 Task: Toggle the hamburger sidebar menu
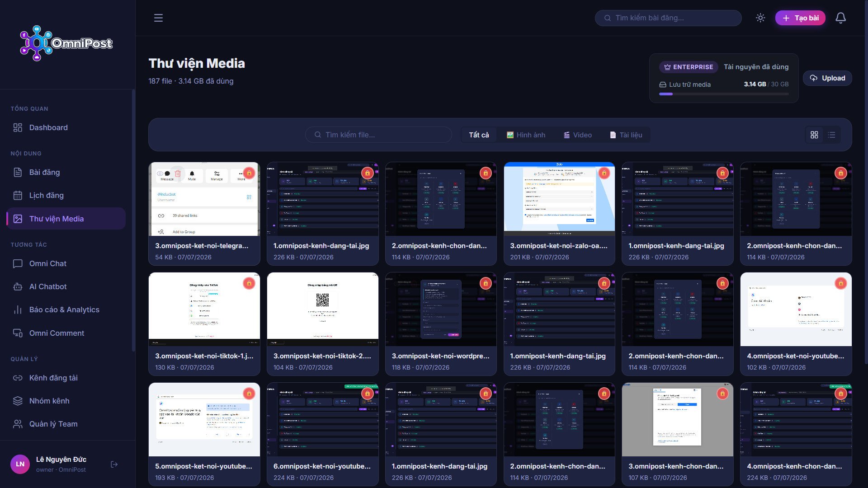[158, 18]
